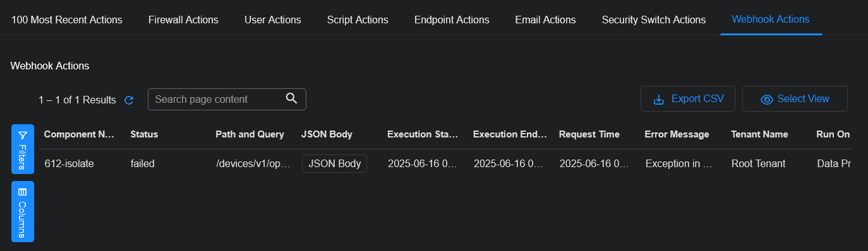Open the Script Actions tab
Viewport: 868px width, 251px height.
(x=358, y=20)
